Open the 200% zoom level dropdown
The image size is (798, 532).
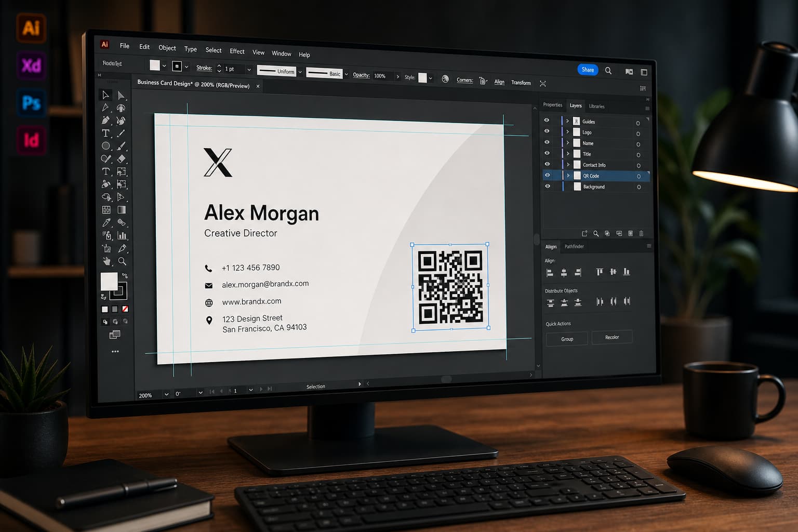click(x=166, y=394)
